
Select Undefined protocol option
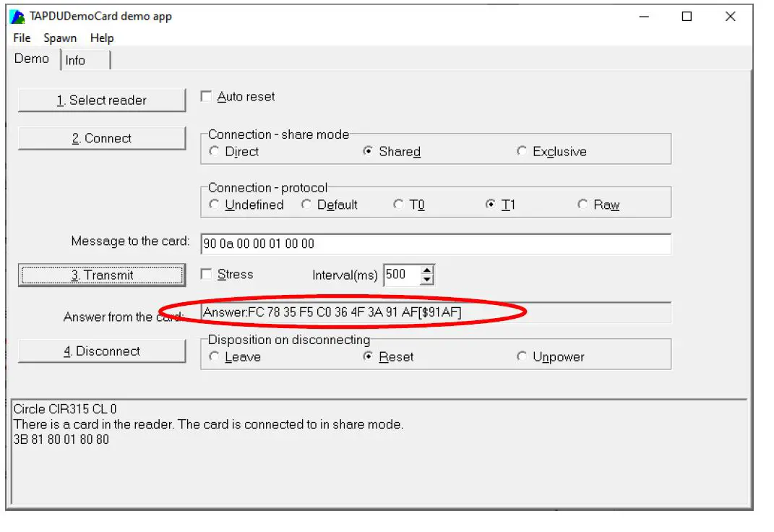pyautogui.click(x=214, y=205)
